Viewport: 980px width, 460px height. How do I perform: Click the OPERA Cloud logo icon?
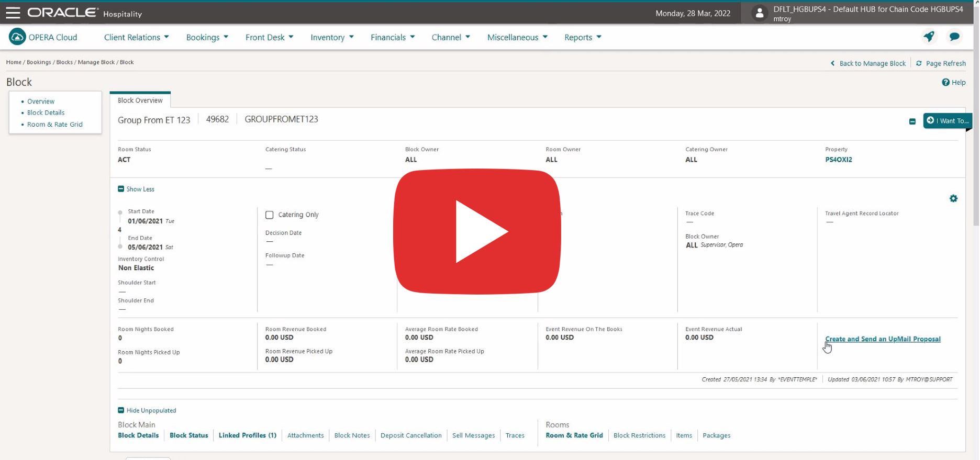click(x=17, y=37)
